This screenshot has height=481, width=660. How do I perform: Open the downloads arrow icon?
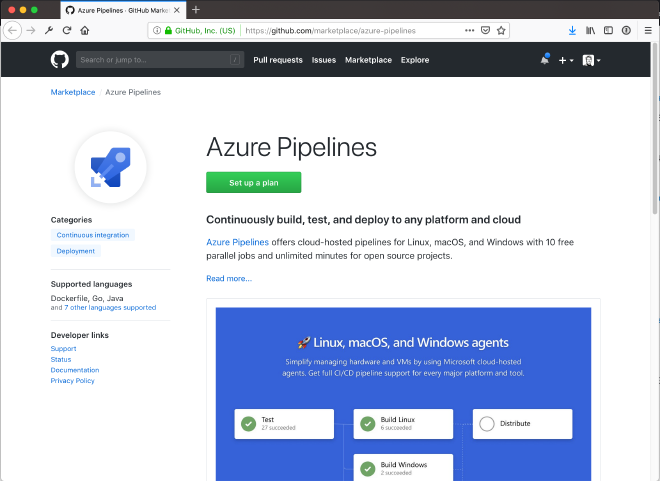[572, 30]
